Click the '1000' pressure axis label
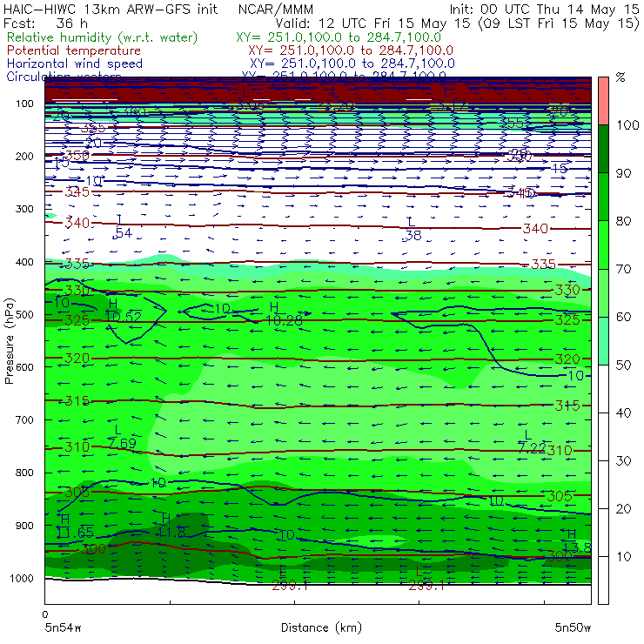Image resolution: width=644 pixels, height=644 pixels. coord(22,578)
